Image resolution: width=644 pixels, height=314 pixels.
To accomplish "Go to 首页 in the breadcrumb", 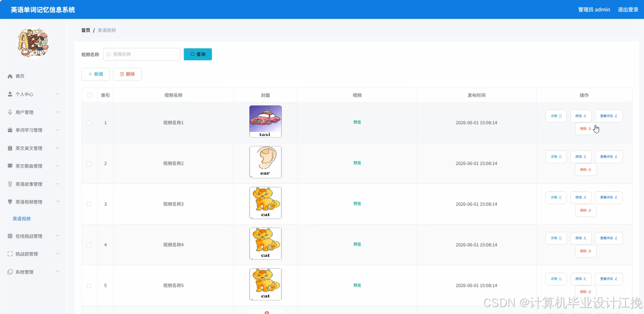I will [86, 30].
